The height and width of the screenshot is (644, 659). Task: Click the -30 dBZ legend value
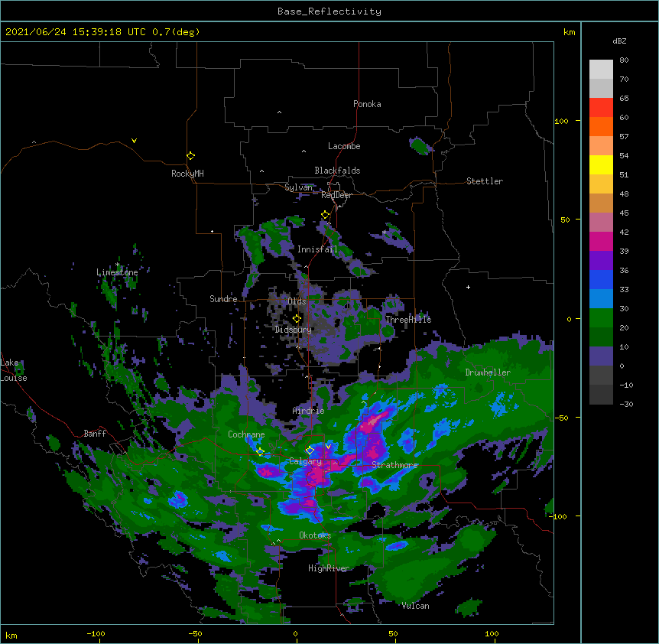pos(626,405)
